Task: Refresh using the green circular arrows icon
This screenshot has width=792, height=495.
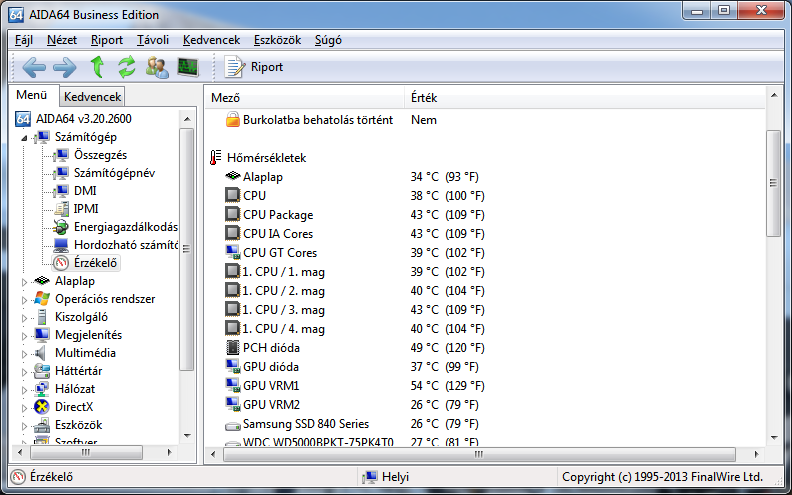Action: 127,67
